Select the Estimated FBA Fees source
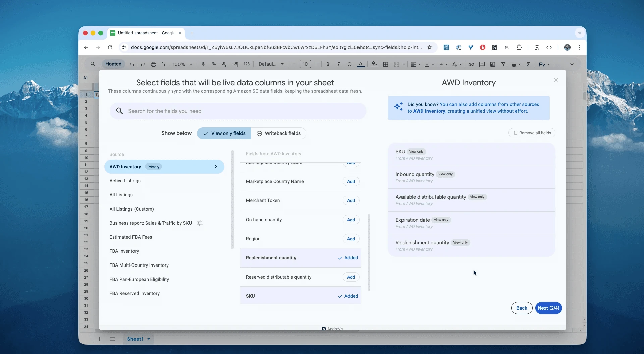Viewport: 644px width, 354px height. [x=130, y=237]
